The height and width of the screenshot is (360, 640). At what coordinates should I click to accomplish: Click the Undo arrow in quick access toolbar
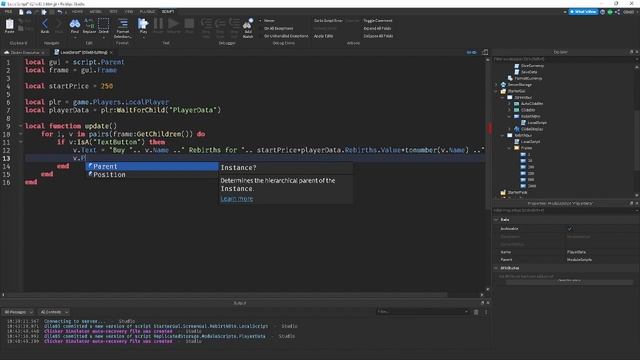(x=60, y=12)
